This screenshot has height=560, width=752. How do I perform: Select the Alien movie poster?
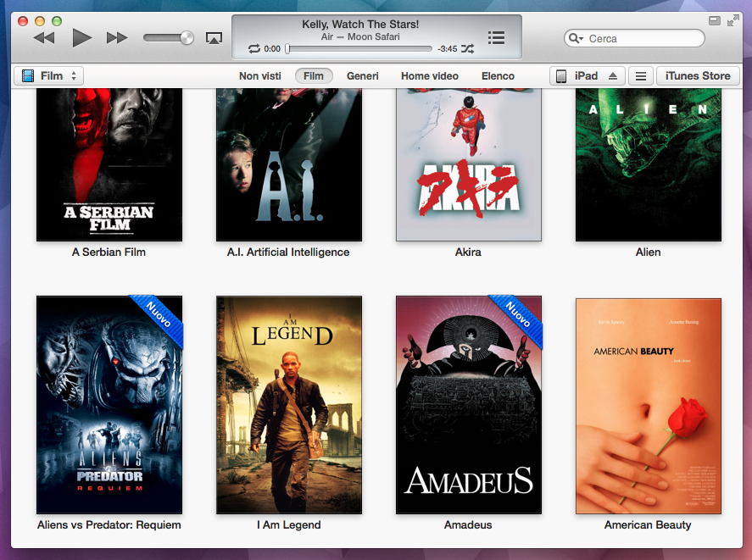649,164
